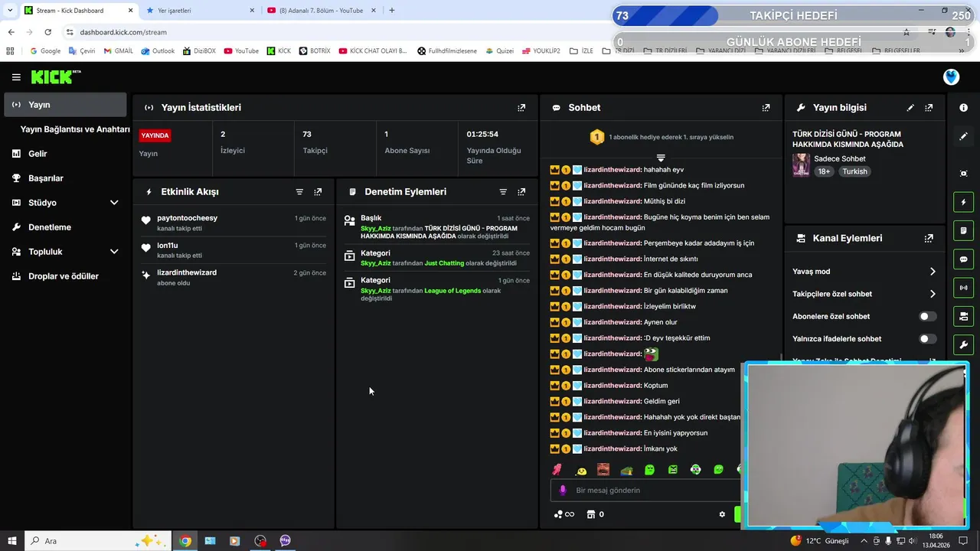Filter the Etkinlik Akışı panel
Viewport: 980px width, 551px height.
[x=299, y=192]
